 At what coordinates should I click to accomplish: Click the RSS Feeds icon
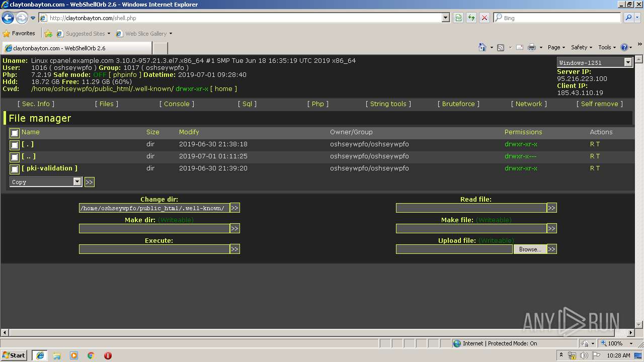[x=501, y=47]
